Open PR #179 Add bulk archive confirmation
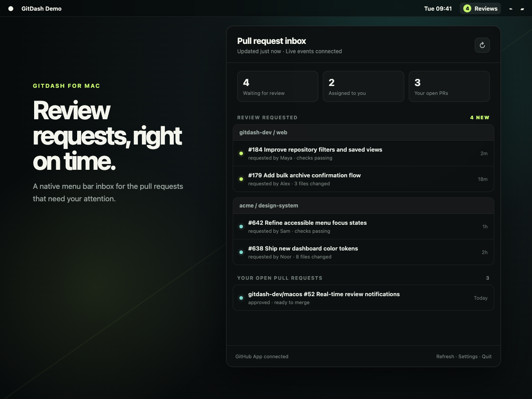532x399 pixels. (x=364, y=179)
